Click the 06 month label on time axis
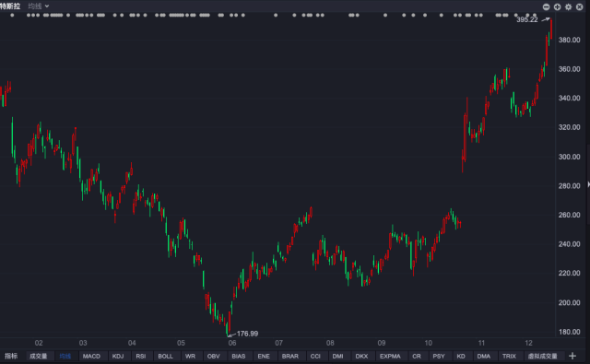The height and width of the screenshot is (364, 590). 232,343
